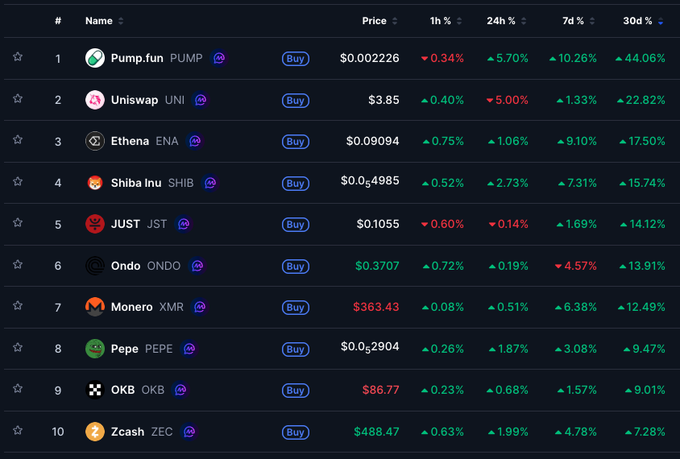Open the purple badge icon next to PEPE
Image resolution: width=680 pixels, height=459 pixels.
pos(189,349)
